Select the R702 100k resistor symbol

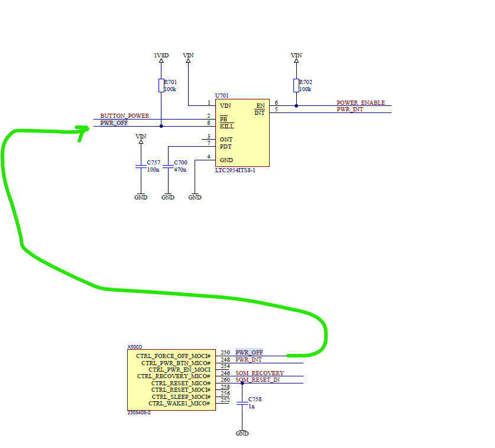[x=296, y=85]
